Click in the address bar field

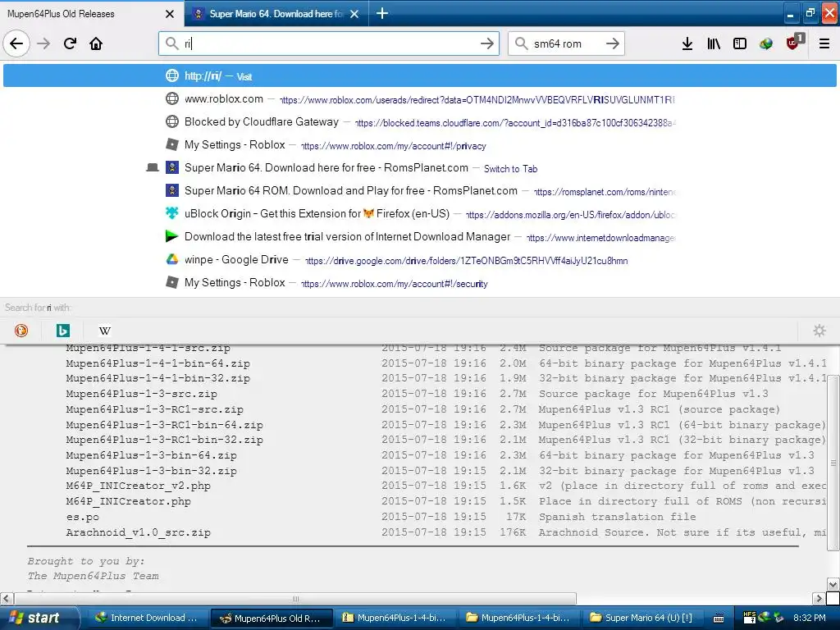coord(329,43)
